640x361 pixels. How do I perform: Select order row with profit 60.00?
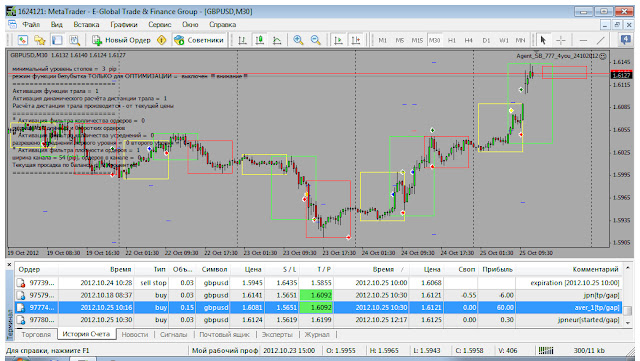318,308
